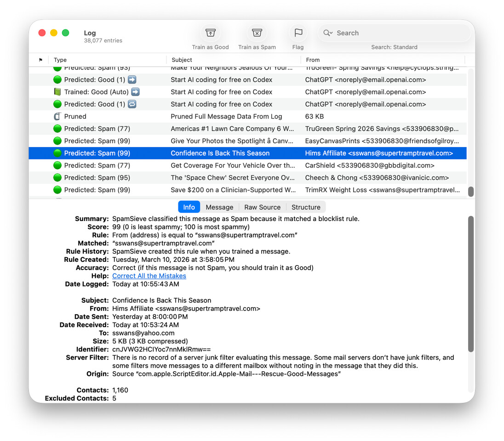Click the Train as Spam toolbar icon
Image resolution: width=504 pixels, height=441 pixels.
pyautogui.click(x=257, y=33)
